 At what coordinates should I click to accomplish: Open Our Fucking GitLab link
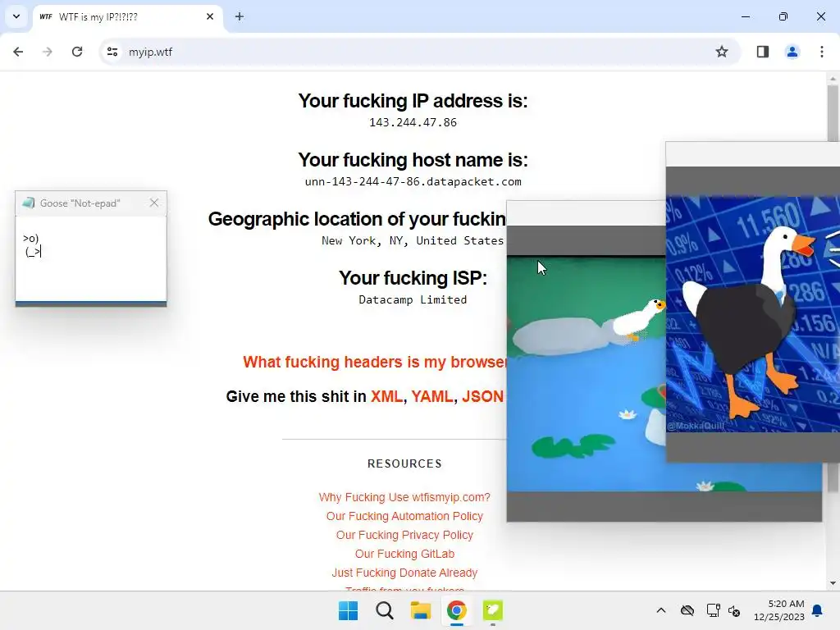pos(404,554)
